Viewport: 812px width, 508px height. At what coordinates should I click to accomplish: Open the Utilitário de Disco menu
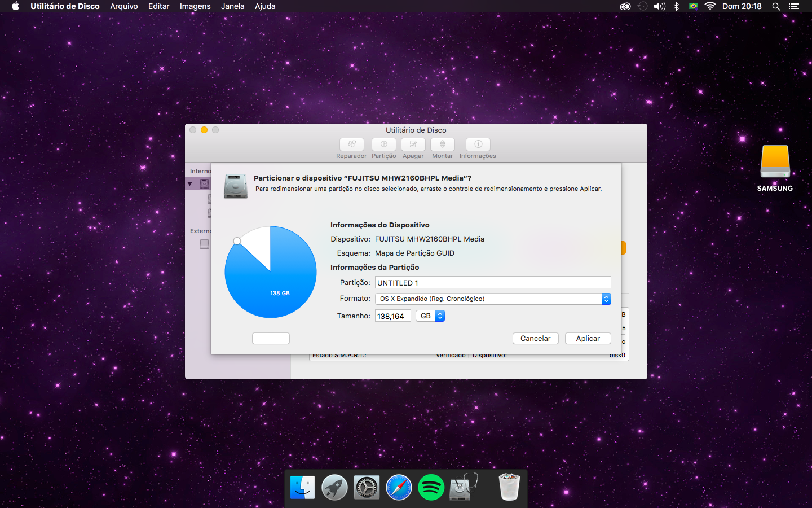coord(65,6)
